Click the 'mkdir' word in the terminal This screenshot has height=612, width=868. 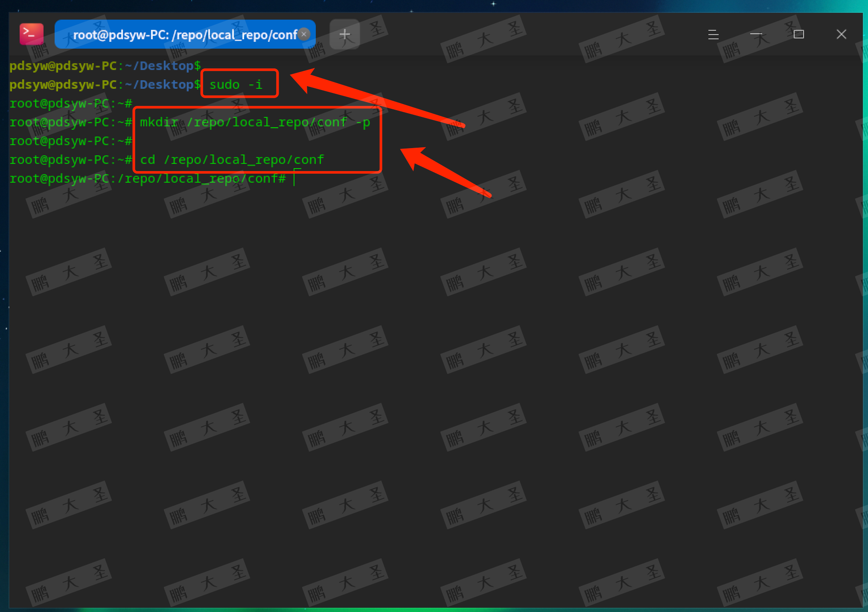159,122
